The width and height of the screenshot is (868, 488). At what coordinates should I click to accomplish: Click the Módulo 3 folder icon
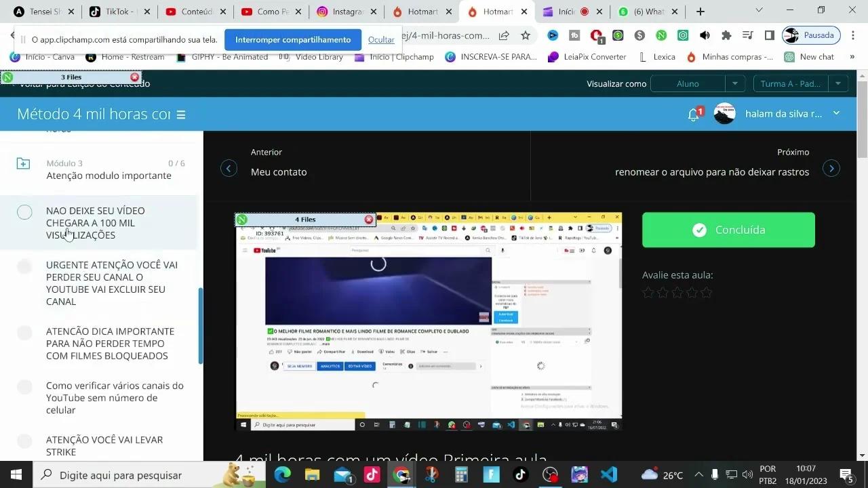click(23, 163)
